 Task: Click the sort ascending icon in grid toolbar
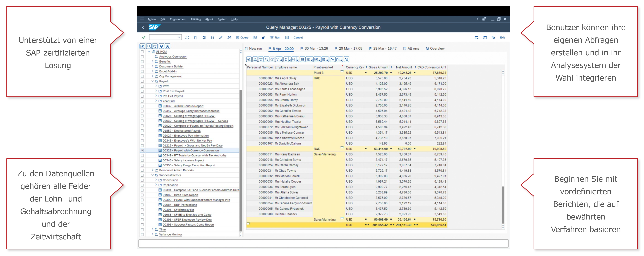[x=255, y=59]
